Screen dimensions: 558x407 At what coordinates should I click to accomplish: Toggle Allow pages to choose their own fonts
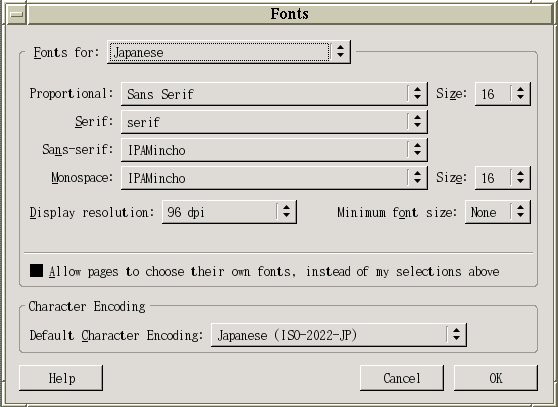click(37, 271)
